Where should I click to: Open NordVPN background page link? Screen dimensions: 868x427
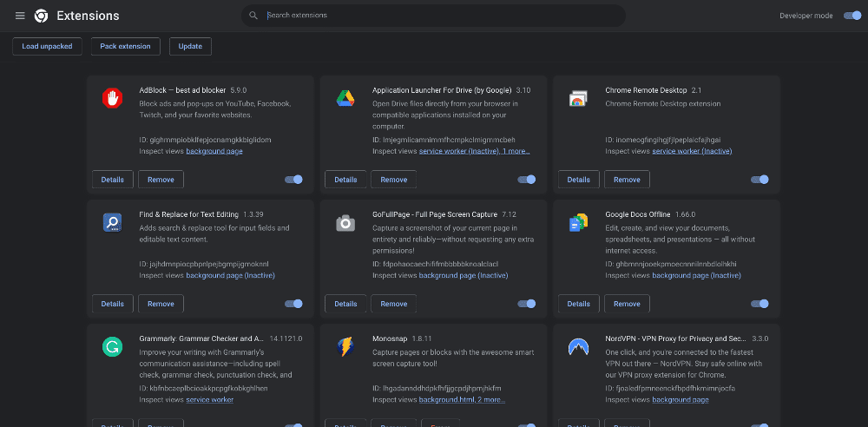[x=681, y=400]
